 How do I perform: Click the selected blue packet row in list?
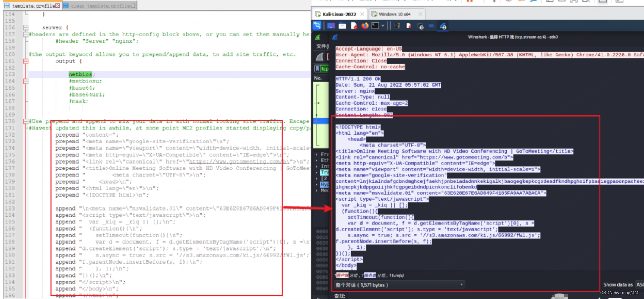pyautogui.click(x=321, y=121)
